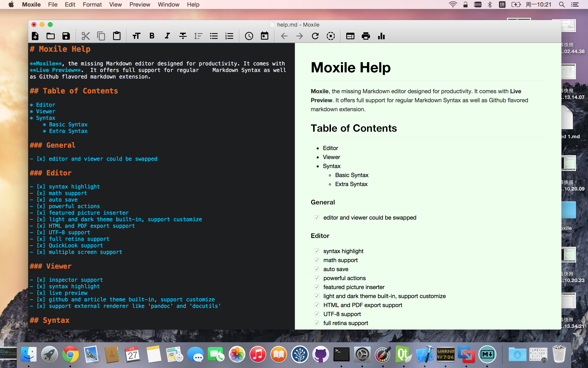Open the View menu
The height and width of the screenshot is (368, 588).
tap(115, 4)
